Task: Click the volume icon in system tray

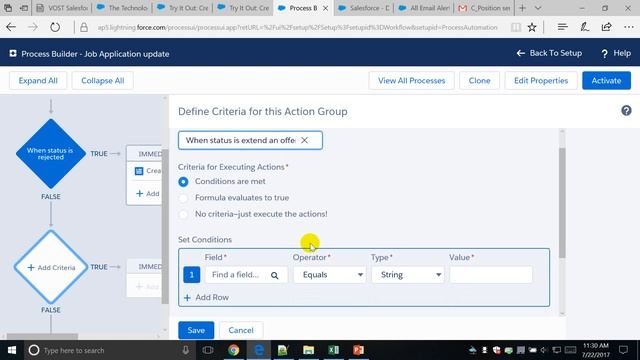Action: 544,350
